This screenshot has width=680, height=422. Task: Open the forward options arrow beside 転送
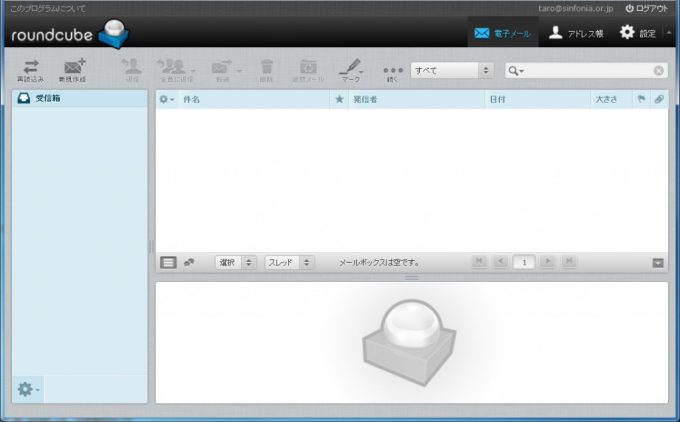click(x=239, y=71)
